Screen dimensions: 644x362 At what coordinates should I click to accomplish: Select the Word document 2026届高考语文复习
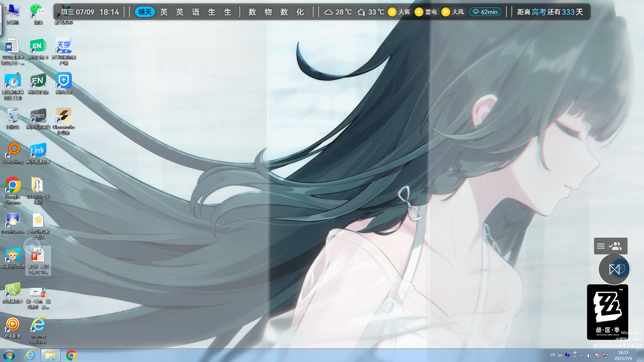(12, 52)
